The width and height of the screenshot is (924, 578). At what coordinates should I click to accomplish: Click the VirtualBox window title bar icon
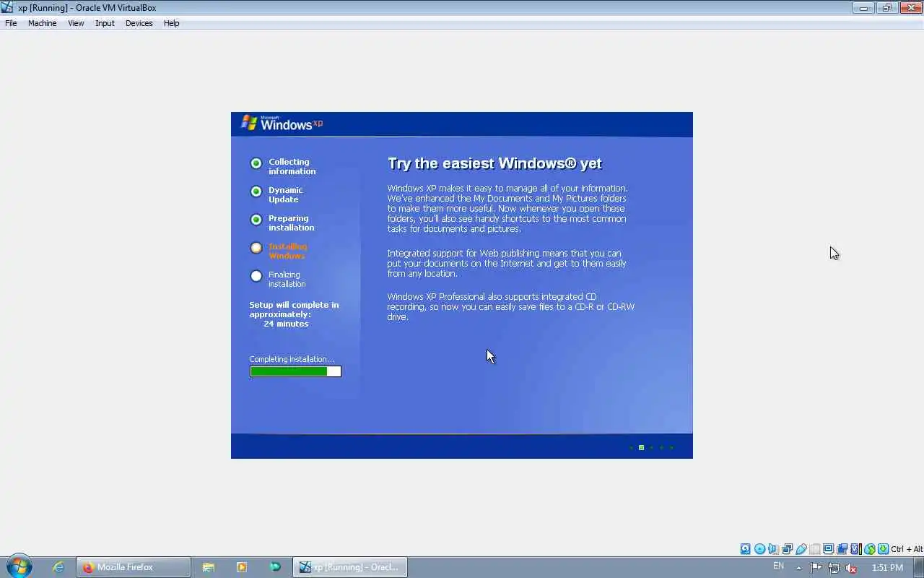pyautogui.click(x=8, y=8)
